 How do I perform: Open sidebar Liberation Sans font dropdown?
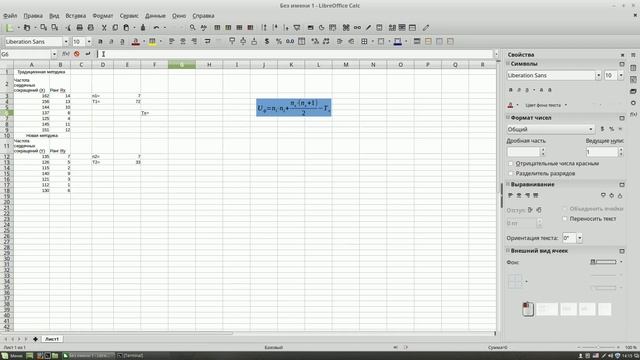(598, 76)
